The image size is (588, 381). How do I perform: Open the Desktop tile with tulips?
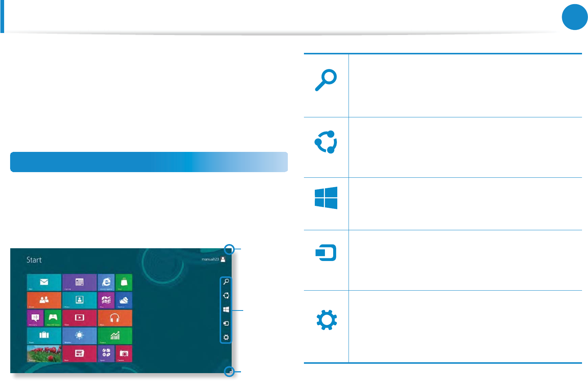pos(44,354)
